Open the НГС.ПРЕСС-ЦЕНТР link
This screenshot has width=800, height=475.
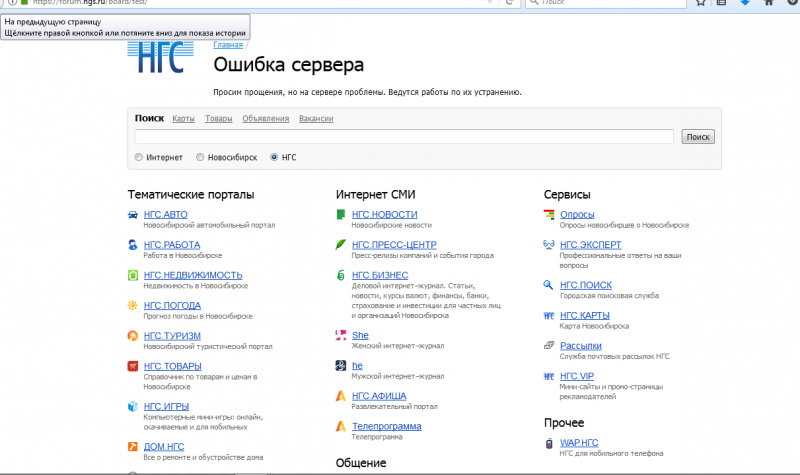point(394,245)
